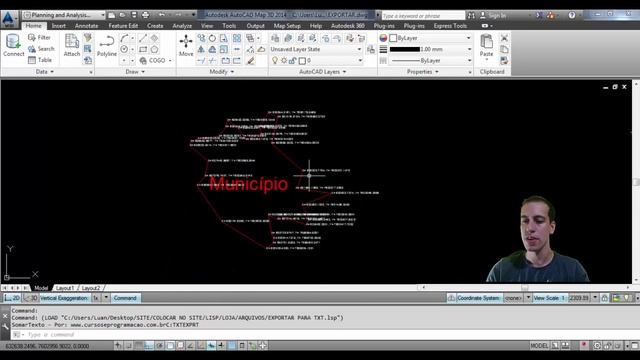Click the Save icon in quick access
Image resolution: width=640 pixels, height=360 pixels.
click(x=134, y=15)
